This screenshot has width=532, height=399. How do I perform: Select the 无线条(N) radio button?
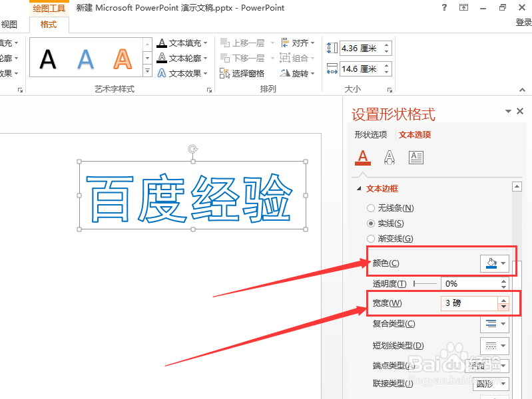[371, 208]
